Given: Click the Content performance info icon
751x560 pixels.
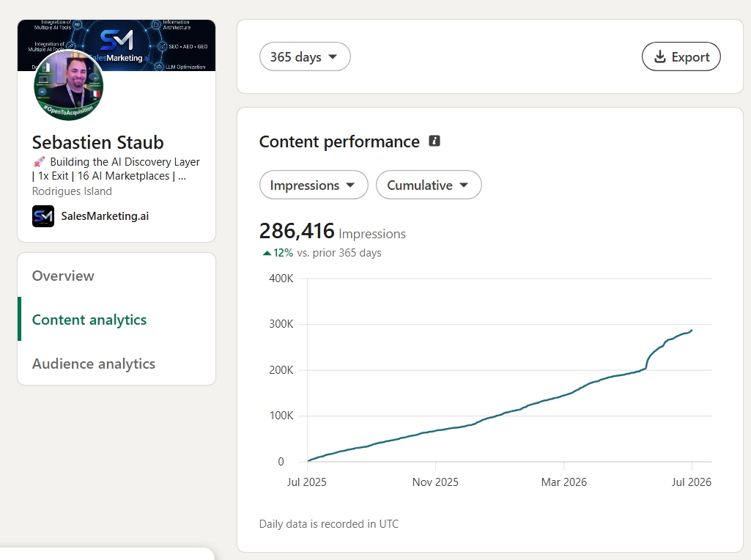Looking at the screenshot, I should point(434,141).
